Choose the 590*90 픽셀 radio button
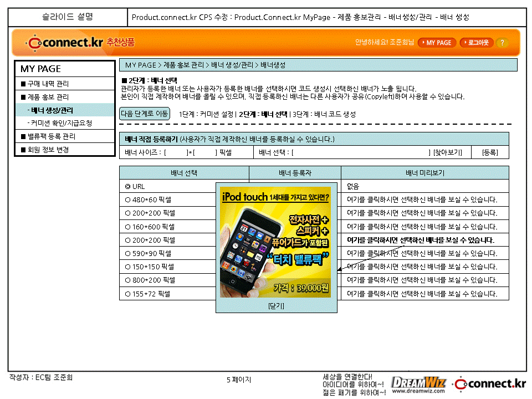Viewport: 532px width, 399px height. (x=127, y=253)
